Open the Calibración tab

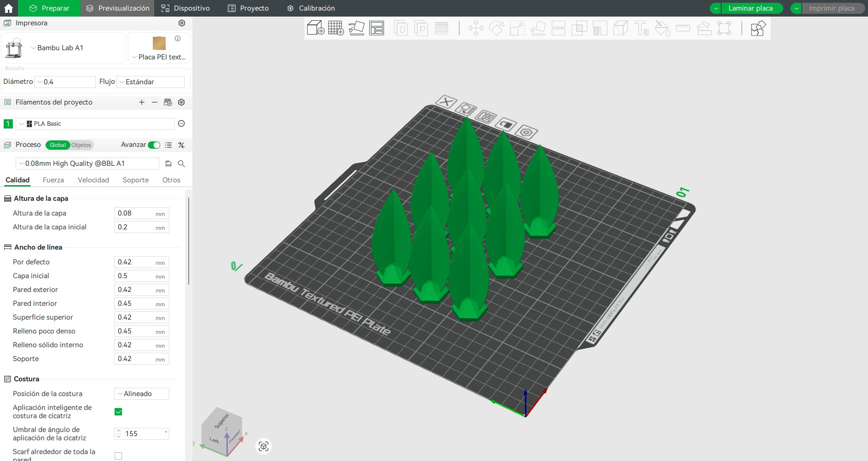(x=311, y=8)
